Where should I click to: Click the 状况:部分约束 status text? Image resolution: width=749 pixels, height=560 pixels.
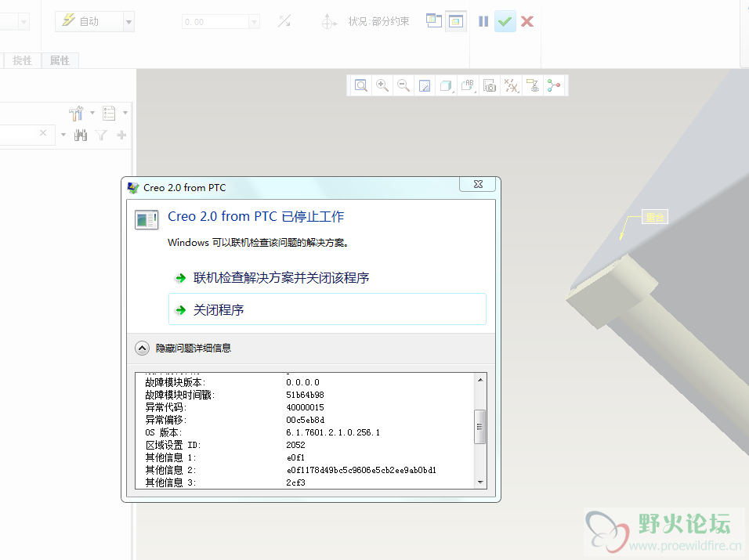[x=378, y=21]
